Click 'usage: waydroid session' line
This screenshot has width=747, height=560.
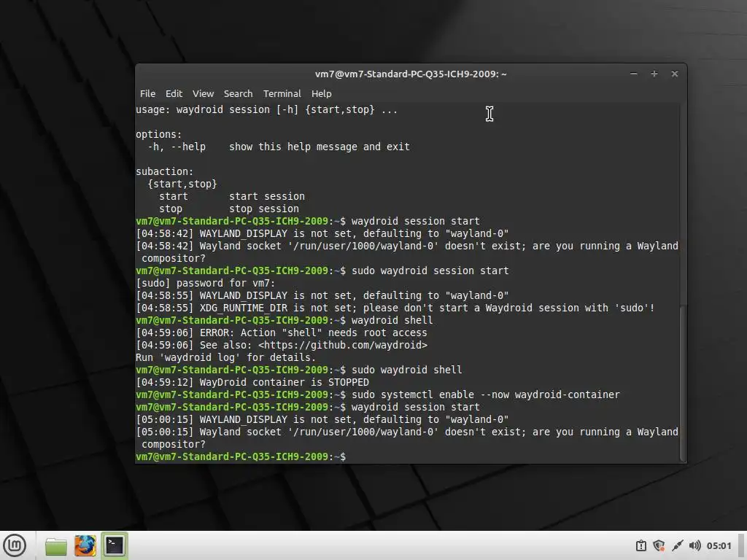[x=267, y=109]
